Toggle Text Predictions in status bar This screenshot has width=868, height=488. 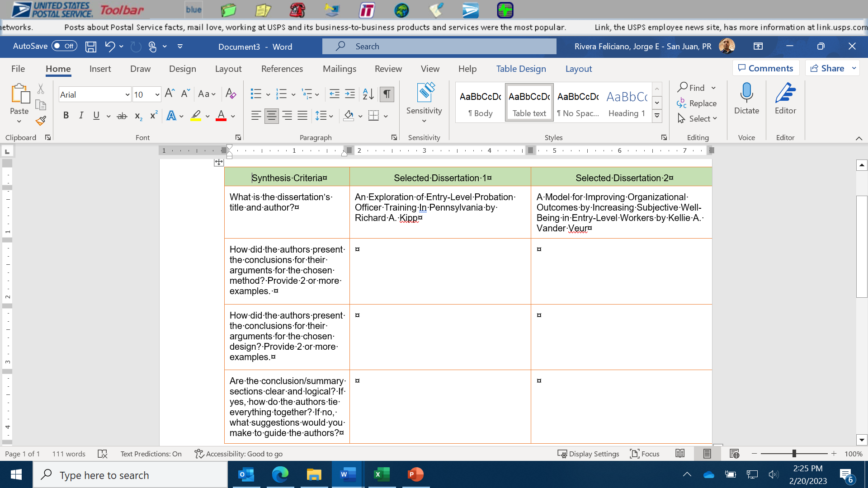tap(151, 454)
